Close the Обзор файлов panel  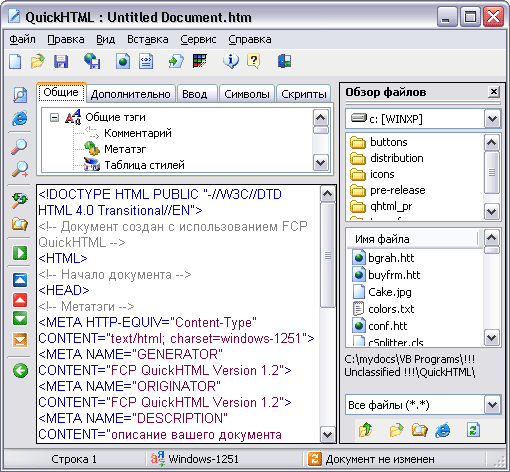pos(494,92)
